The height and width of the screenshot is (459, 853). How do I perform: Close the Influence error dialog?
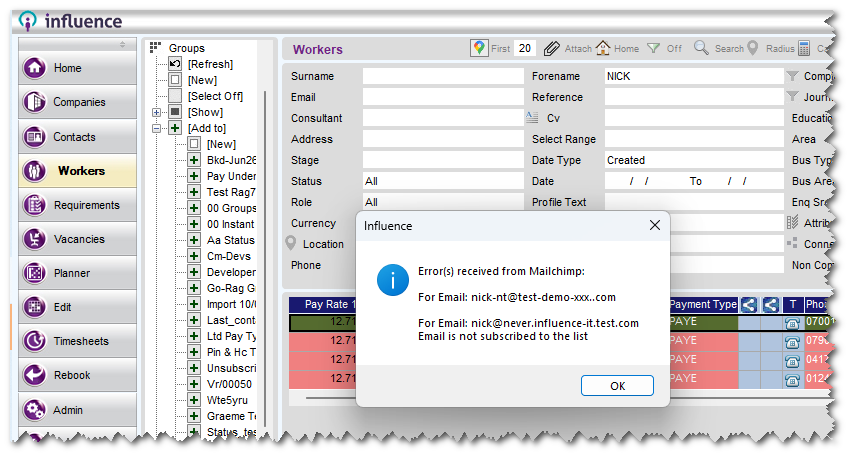[x=654, y=225]
